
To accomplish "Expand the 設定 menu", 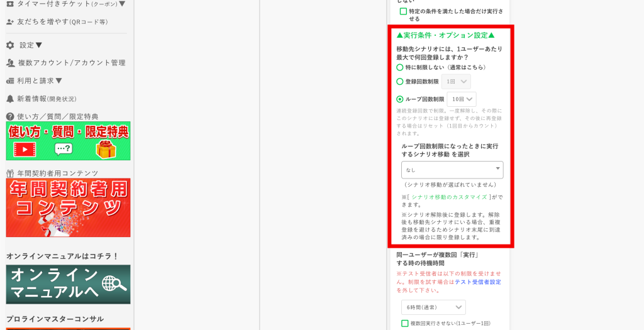I will (31, 45).
